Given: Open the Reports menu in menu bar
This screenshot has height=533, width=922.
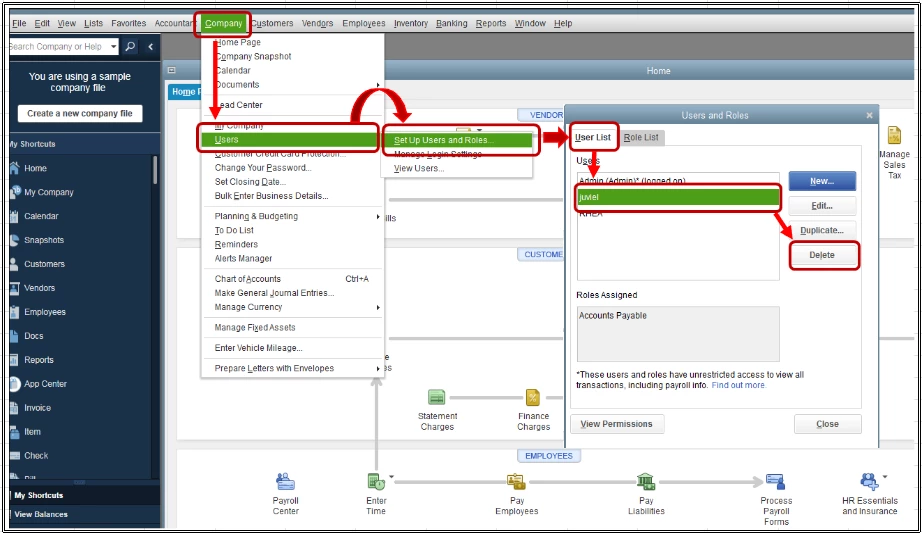Looking at the screenshot, I should pyautogui.click(x=491, y=24).
